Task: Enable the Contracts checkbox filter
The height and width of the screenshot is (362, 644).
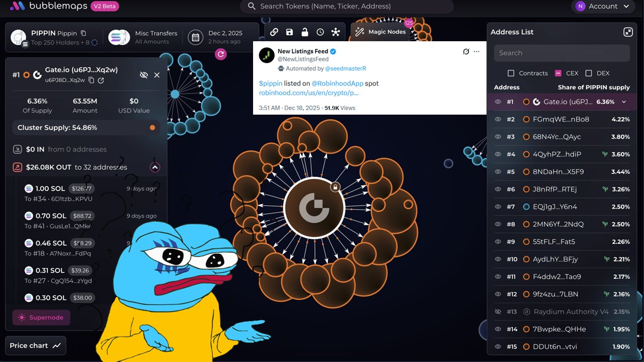Action: 511,73
